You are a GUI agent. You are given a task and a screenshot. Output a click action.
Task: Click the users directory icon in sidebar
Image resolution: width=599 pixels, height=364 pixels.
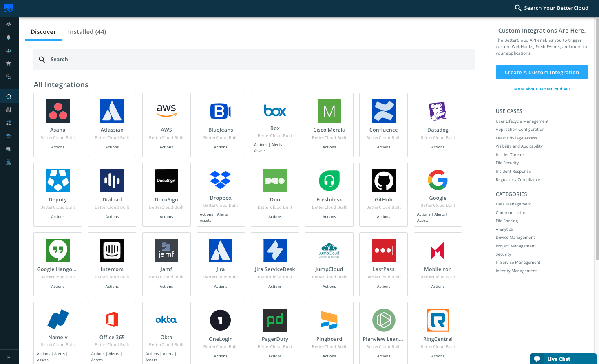coord(9,50)
